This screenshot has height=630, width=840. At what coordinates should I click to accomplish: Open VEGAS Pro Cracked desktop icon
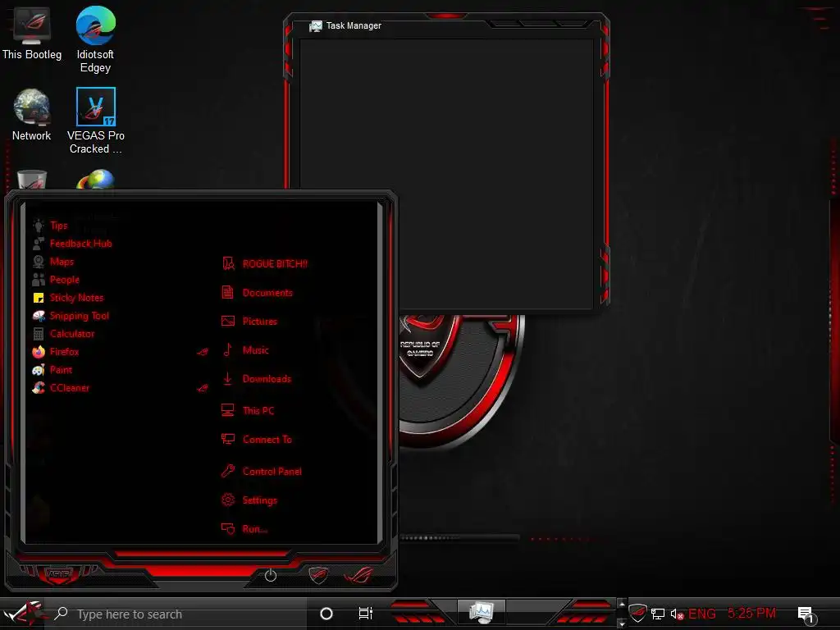pyautogui.click(x=95, y=121)
